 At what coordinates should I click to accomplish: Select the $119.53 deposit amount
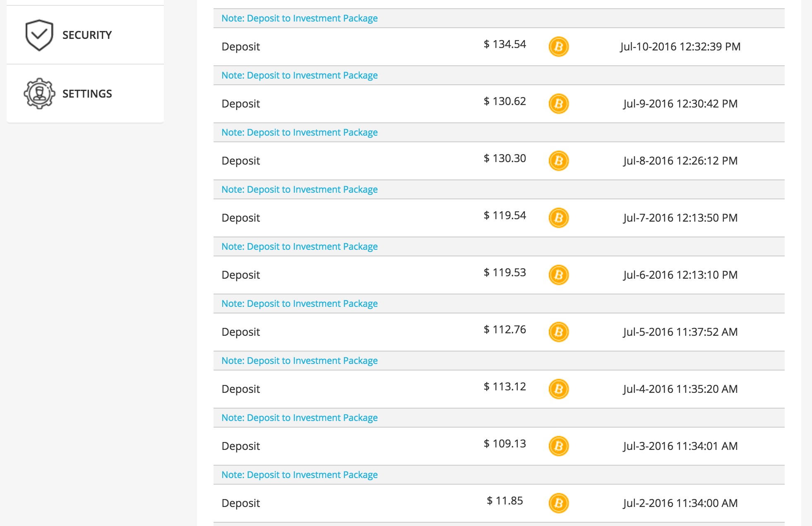(504, 273)
